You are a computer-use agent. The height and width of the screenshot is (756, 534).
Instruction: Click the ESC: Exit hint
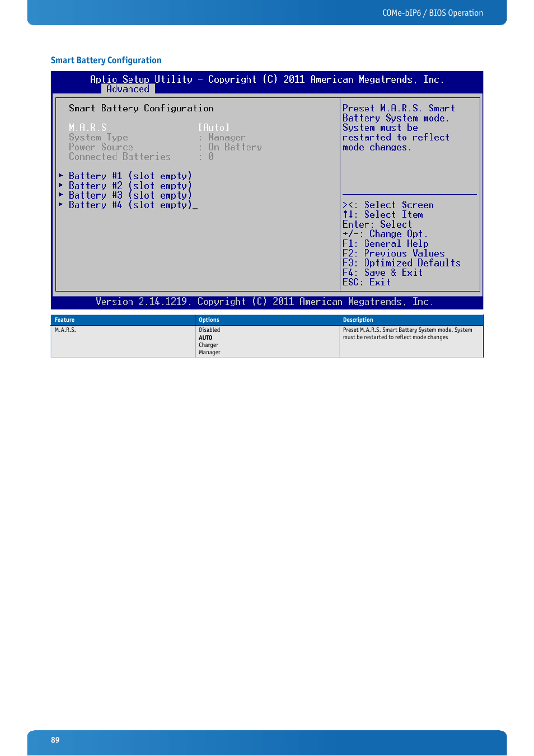coord(367,283)
